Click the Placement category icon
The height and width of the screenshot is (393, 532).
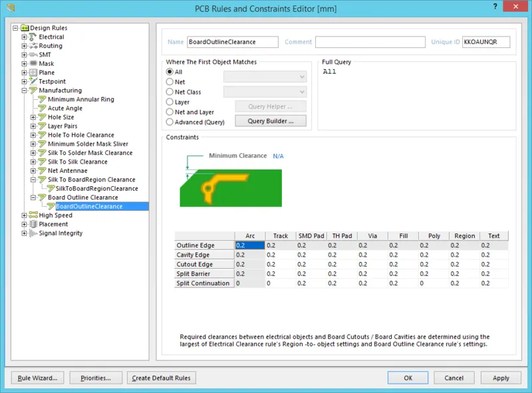tap(33, 224)
